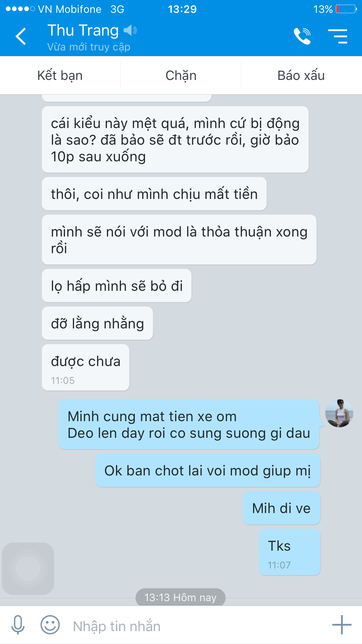362x644 pixels.
Task: Open the sender's profile picture
Action: click(x=339, y=413)
